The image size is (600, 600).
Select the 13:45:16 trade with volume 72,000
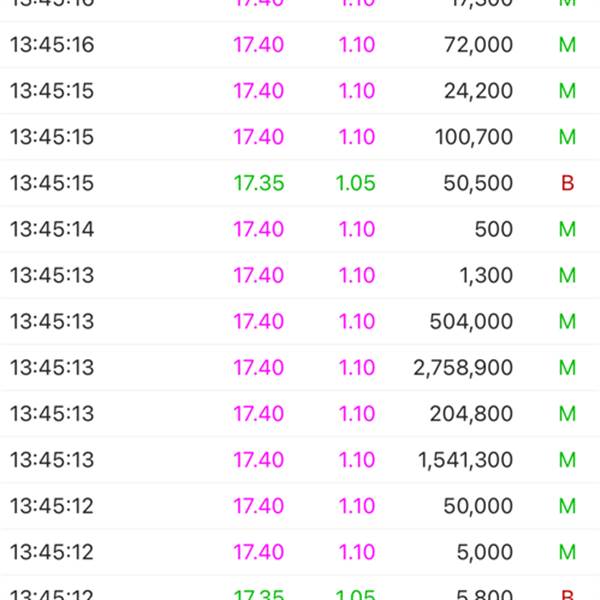coord(300,45)
